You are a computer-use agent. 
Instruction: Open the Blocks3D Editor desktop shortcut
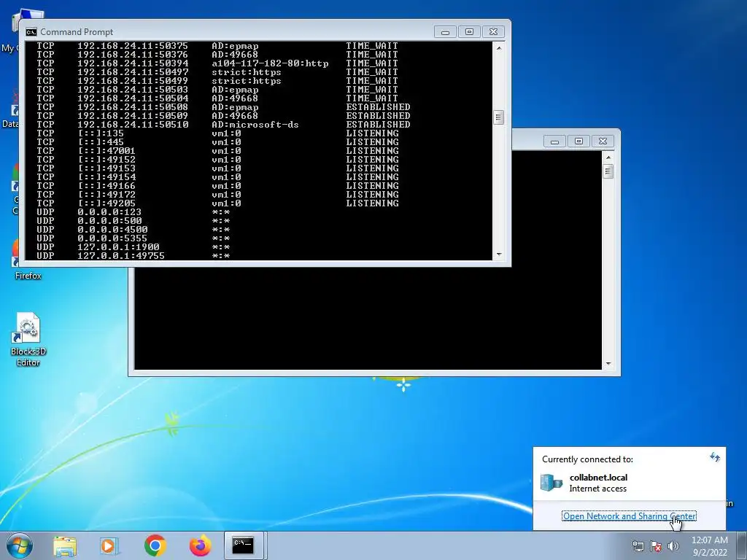[28, 339]
